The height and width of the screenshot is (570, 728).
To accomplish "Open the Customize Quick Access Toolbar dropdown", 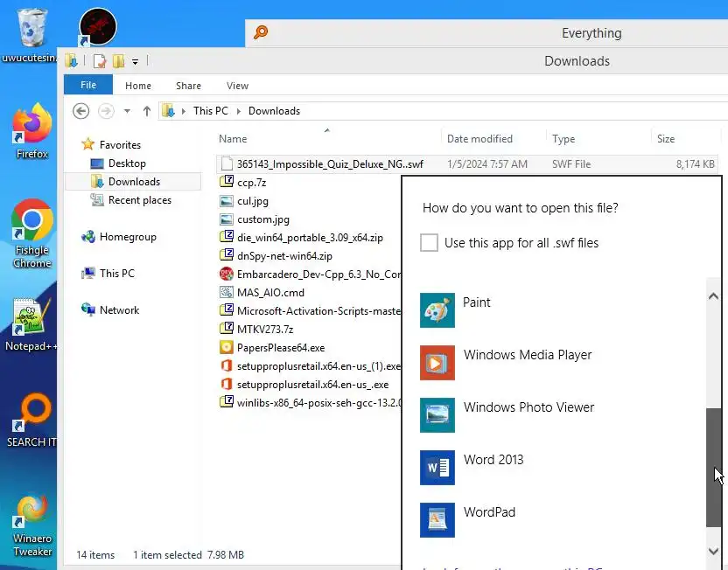I will 135,61.
